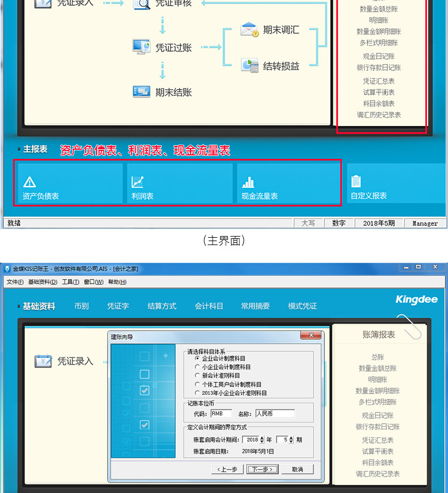
Task: Click the 金蝶KIS记账王 title bar app icon
Action: coord(7,269)
